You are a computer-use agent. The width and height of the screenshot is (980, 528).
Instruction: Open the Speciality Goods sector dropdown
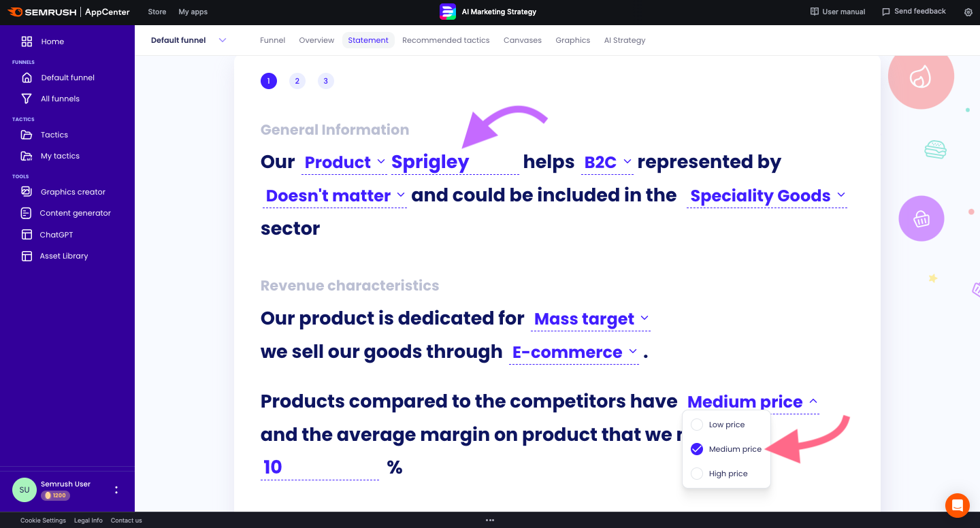(x=767, y=196)
